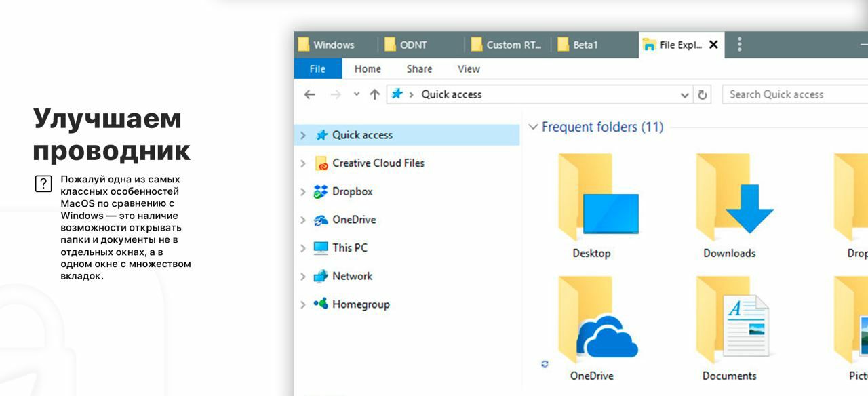Select the Documents folder icon

pos(732,320)
